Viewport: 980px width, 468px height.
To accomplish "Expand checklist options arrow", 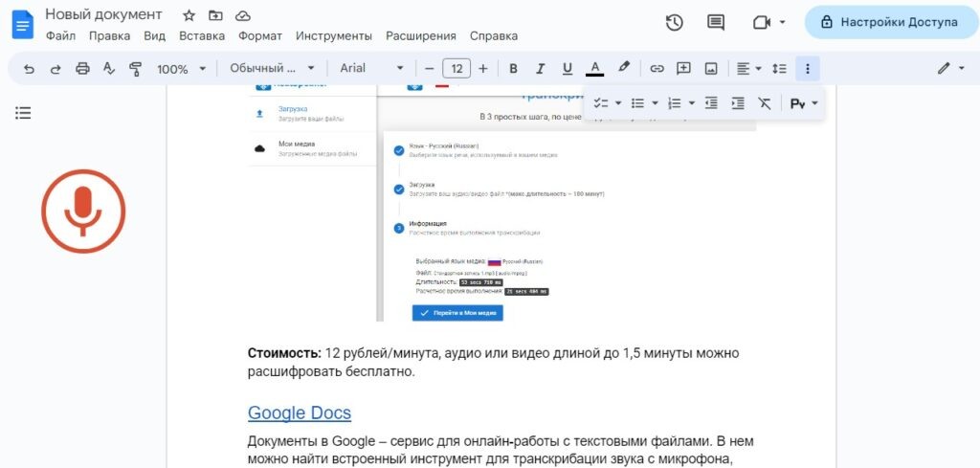I will 618,103.
